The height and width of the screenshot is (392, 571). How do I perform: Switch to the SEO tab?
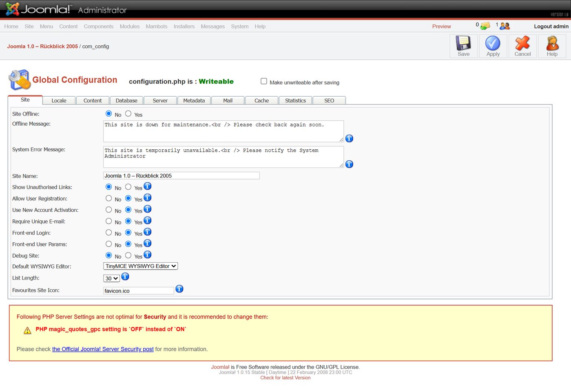(x=329, y=100)
